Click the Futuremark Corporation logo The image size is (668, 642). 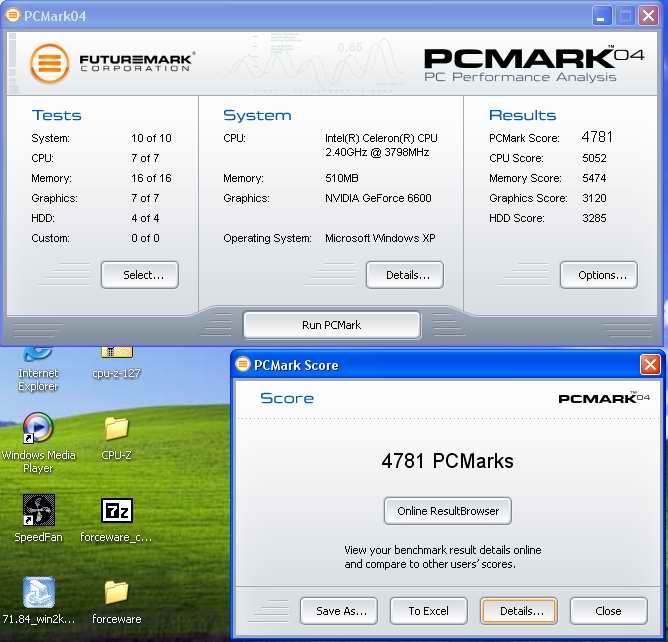coord(112,63)
